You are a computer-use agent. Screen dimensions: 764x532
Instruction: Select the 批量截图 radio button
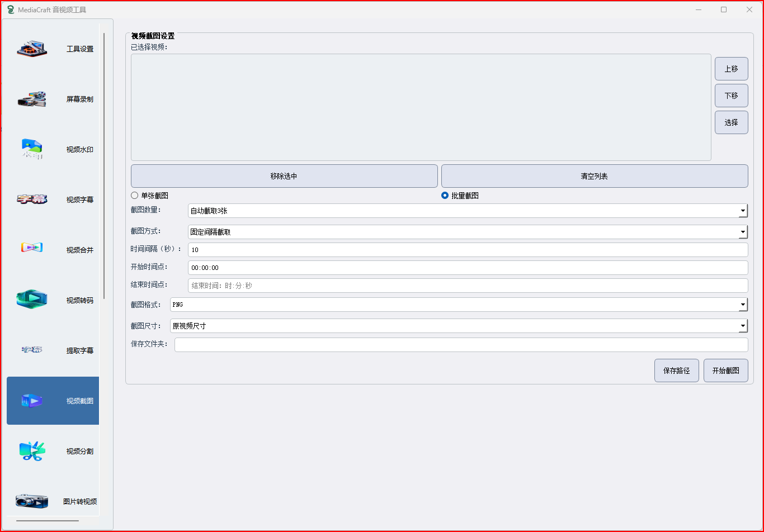(x=445, y=196)
